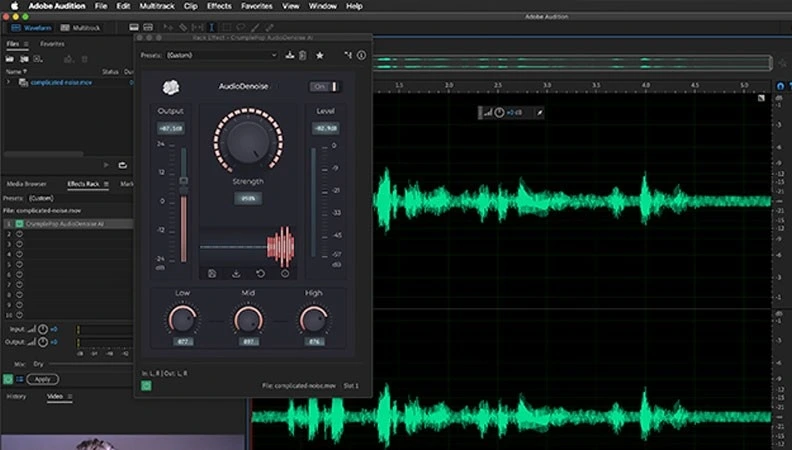792x450 pixels.
Task: Open the Files panel menu icon
Action: coord(26,44)
